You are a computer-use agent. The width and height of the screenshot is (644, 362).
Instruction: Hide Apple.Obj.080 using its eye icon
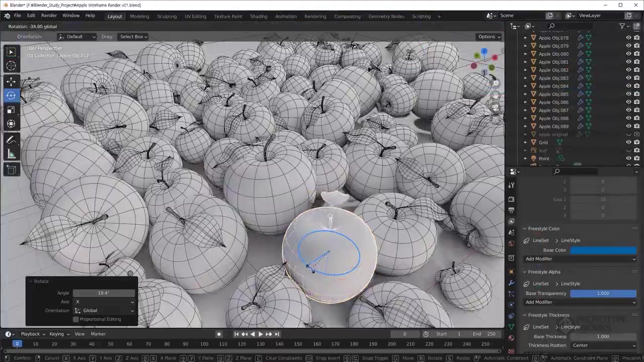[x=628, y=54]
